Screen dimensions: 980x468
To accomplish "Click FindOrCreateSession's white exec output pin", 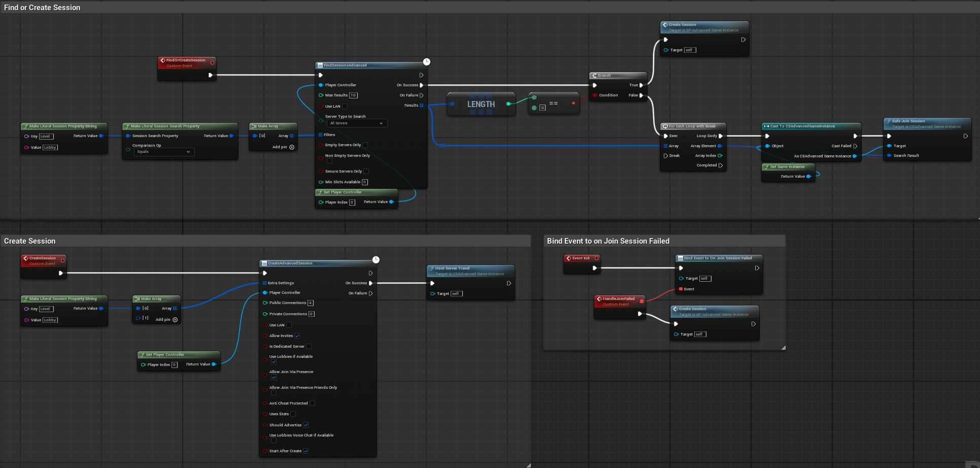I will pos(210,75).
